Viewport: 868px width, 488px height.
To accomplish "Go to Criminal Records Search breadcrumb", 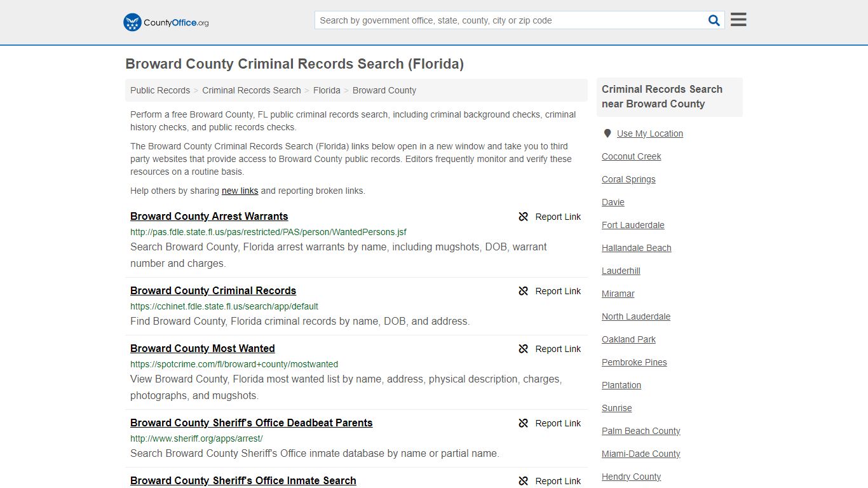I will 252,90.
